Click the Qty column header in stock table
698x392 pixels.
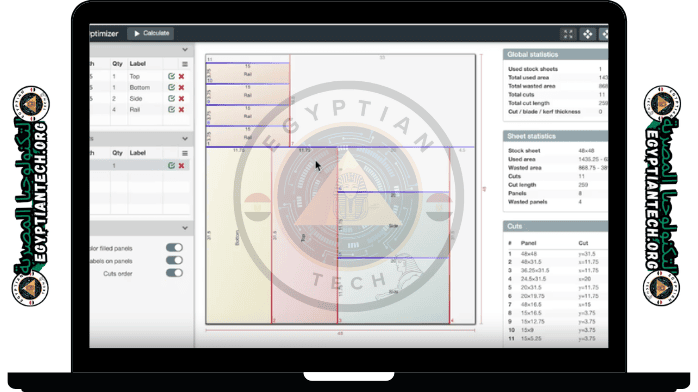[x=117, y=153]
